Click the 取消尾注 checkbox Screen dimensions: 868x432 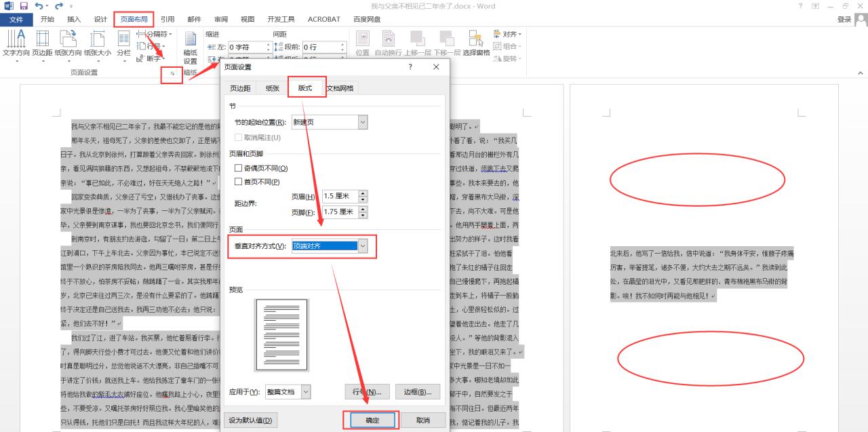click(x=239, y=138)
